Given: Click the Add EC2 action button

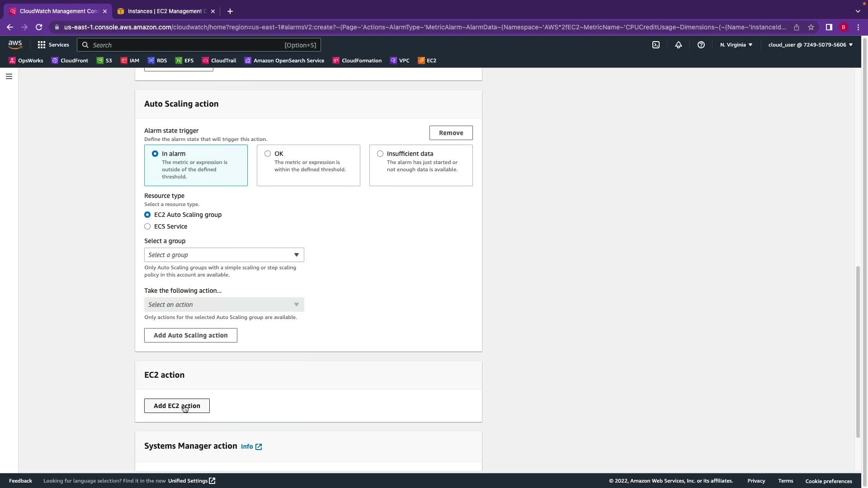Looking at the screenshot, I should pyautogui.click(x=177, y=406).
